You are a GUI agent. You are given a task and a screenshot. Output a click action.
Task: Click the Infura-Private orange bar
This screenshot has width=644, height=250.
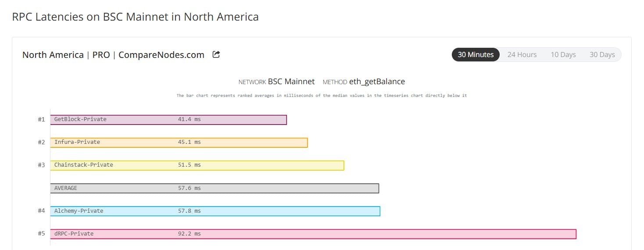tap(179, 143)
